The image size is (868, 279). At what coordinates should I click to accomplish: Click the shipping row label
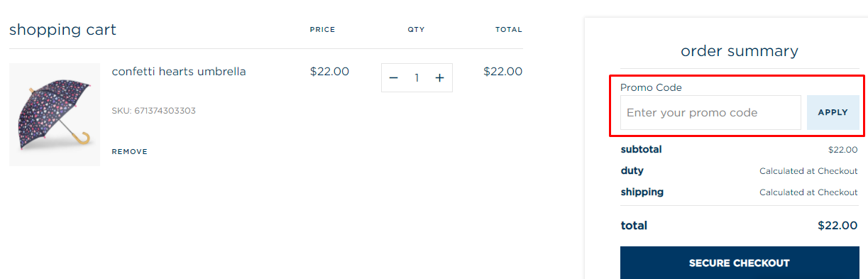(642, 192)
